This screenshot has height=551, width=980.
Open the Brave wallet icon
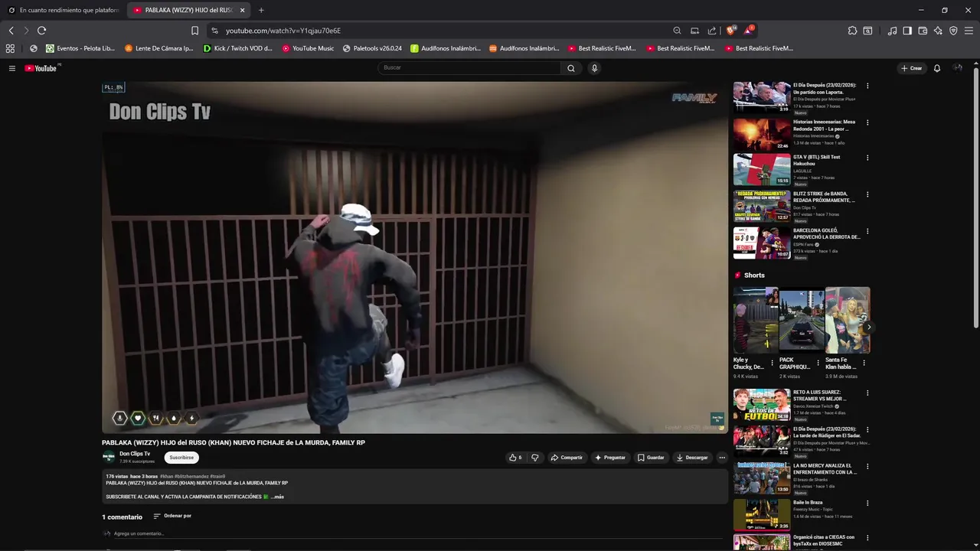(x=923, y=31)
